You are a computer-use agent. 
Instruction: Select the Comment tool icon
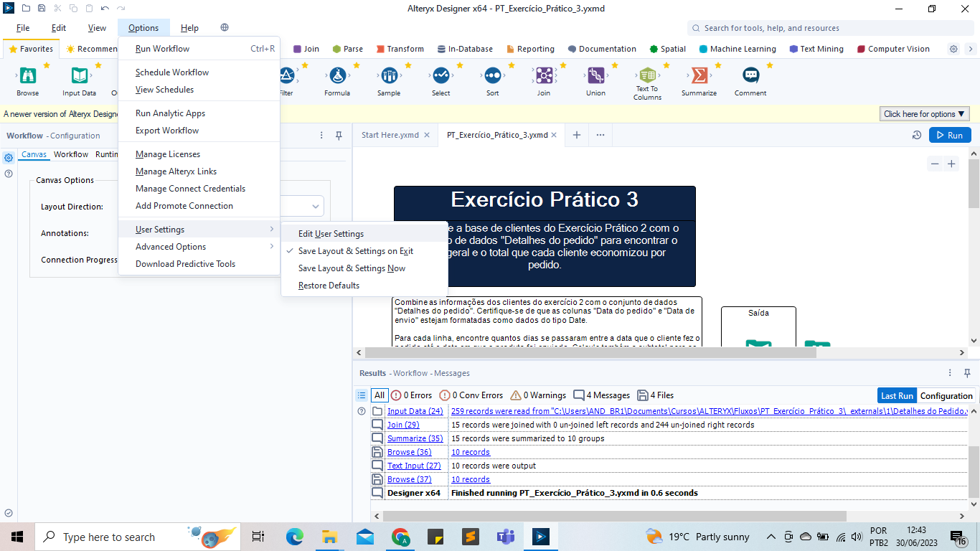click(x=750, y=75)
